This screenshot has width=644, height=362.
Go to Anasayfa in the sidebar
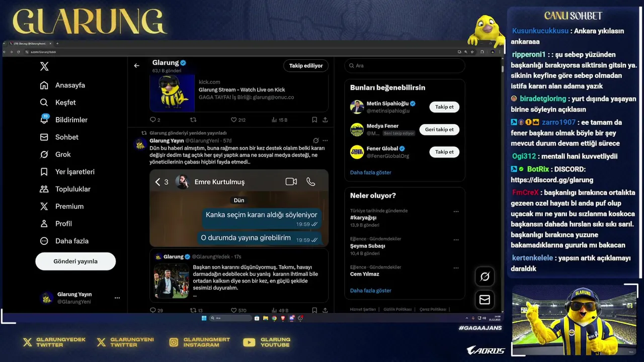(x=63, y=85)
